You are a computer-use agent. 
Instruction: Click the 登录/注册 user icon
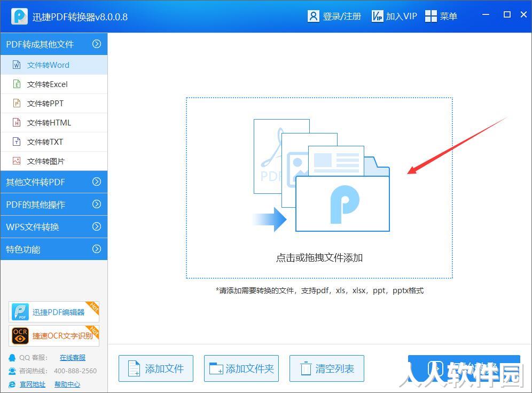[x=313, y=16]
